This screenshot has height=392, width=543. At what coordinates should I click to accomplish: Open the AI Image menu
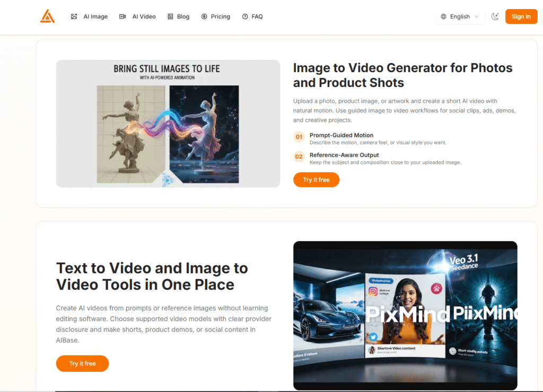click(x=89, y=16)
